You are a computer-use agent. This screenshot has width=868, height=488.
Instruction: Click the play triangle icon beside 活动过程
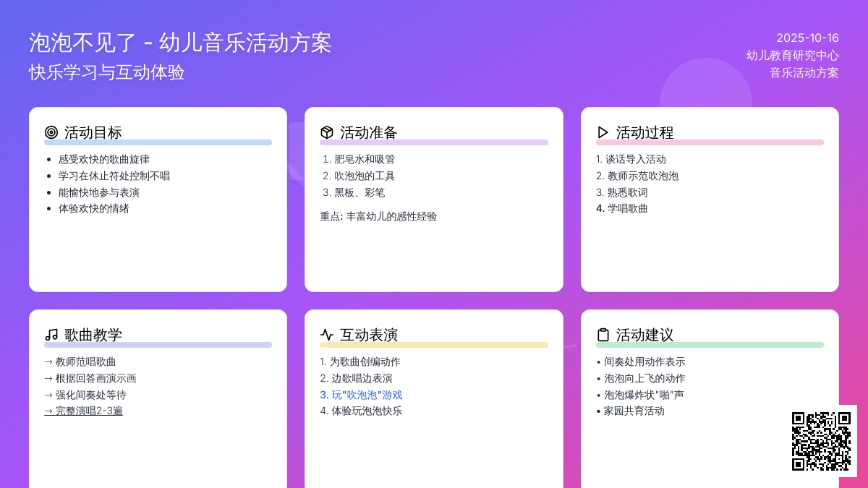pos(603,132)
